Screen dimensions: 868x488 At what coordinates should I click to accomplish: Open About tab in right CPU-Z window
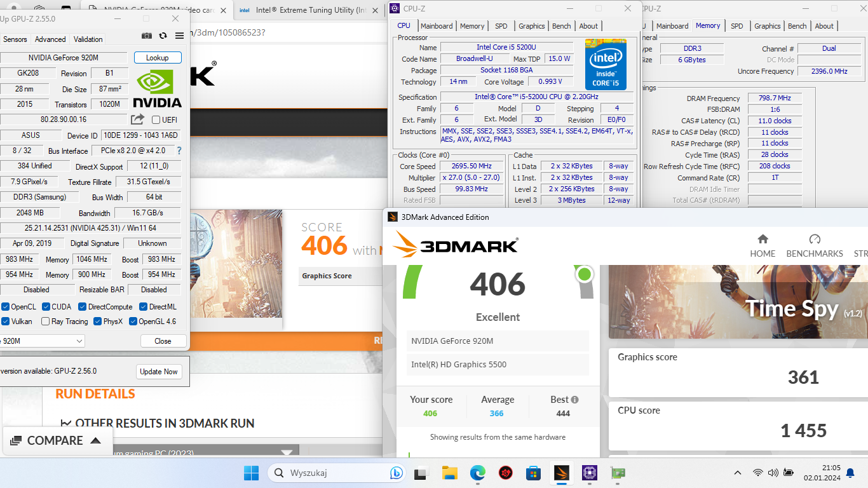(824, 26)
